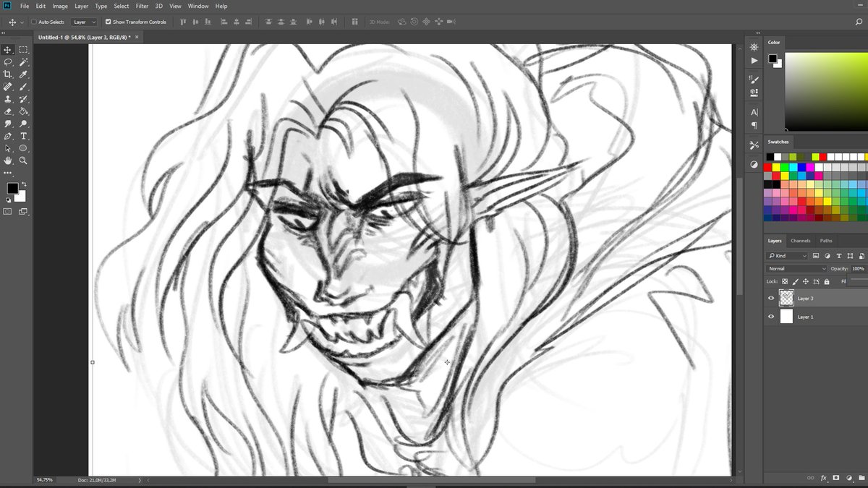The width and height of the screenshot is (868, 488).
Task: Toggle lock all padlock icon
Action: coord(827,281)
